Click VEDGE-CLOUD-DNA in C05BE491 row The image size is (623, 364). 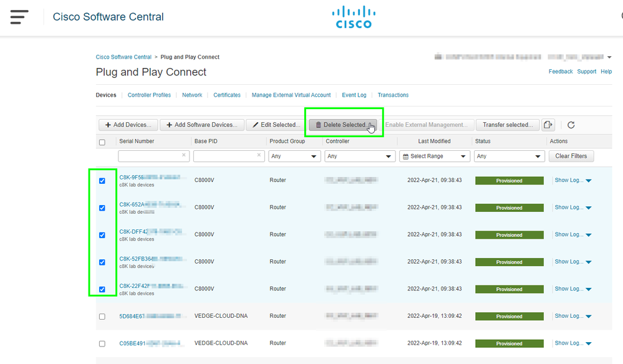221,343
